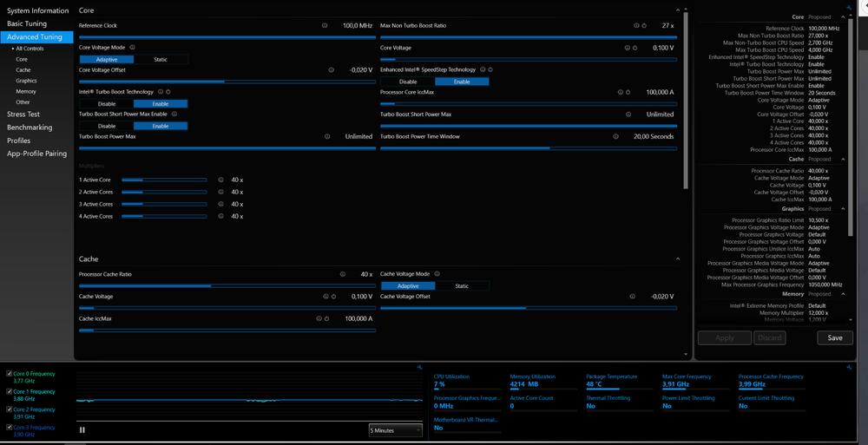The width and height of the screenshot is (868, 445).
Task: Select Graphics under Advanced Tuning
Action: click(x=26, y=81)
